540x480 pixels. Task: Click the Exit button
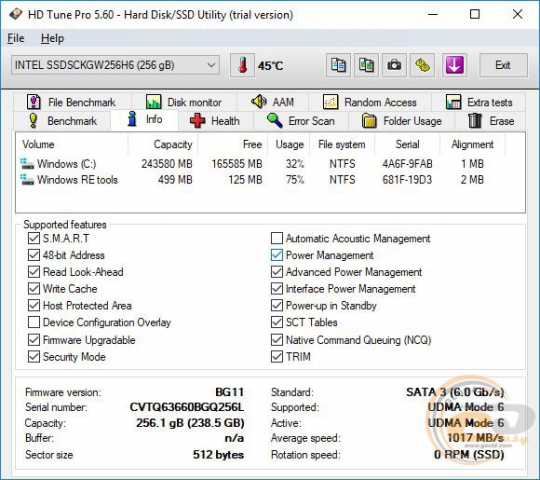(x=503, y=65)
